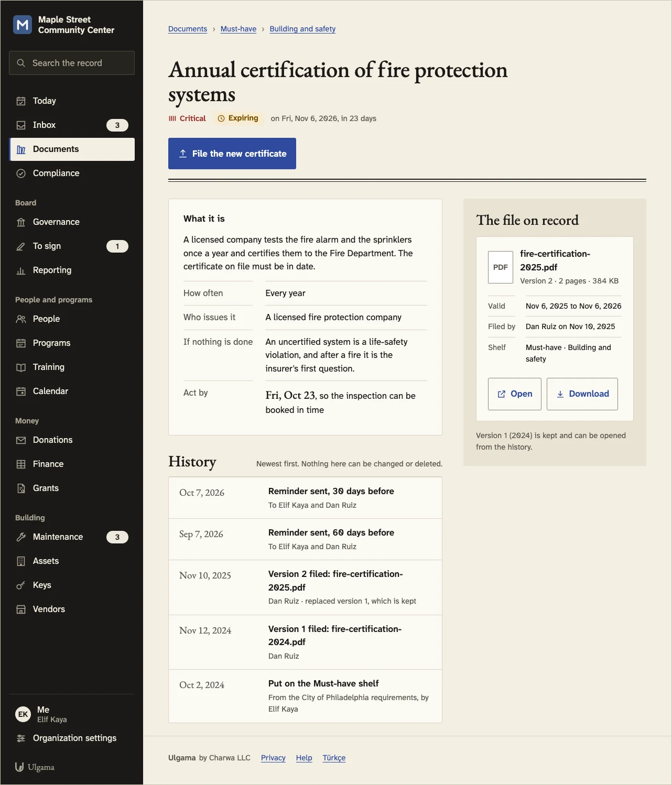Download the file on record
Viewport: 672px width, 785px height.
click(x=582, y=394)
